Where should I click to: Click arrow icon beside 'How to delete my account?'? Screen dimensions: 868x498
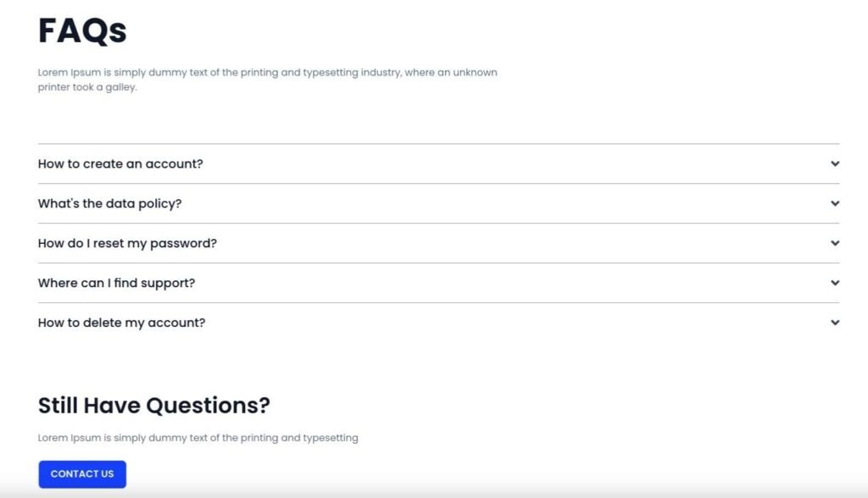coord(835,323)
